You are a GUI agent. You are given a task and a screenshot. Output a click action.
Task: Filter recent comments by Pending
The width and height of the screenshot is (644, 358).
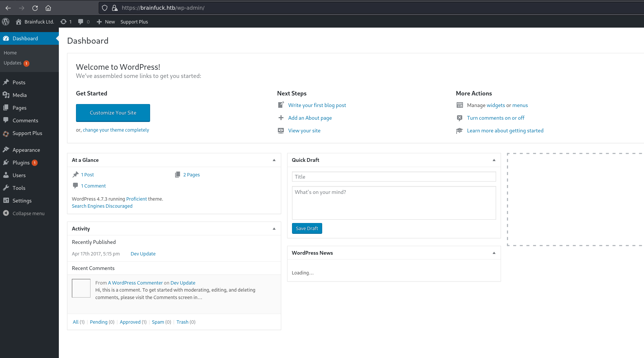point(99,322)
